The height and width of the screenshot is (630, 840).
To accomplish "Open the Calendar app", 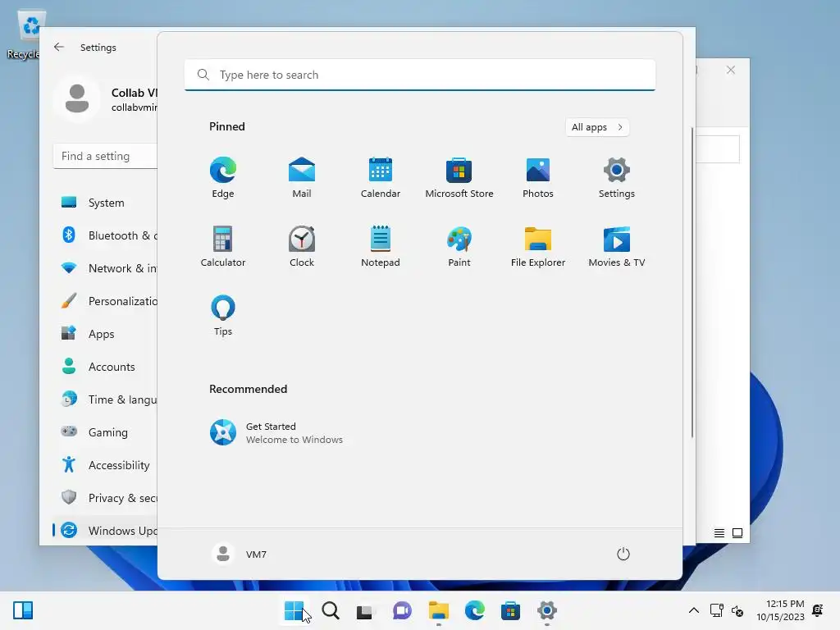I will [381, 177].
